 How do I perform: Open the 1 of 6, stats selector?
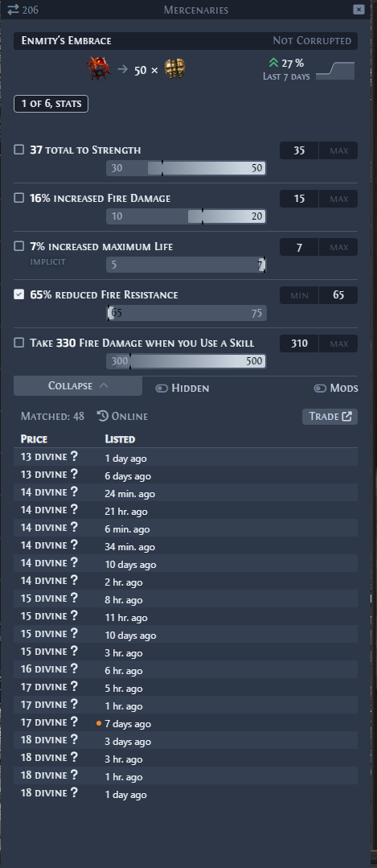(x=51, y=104)
